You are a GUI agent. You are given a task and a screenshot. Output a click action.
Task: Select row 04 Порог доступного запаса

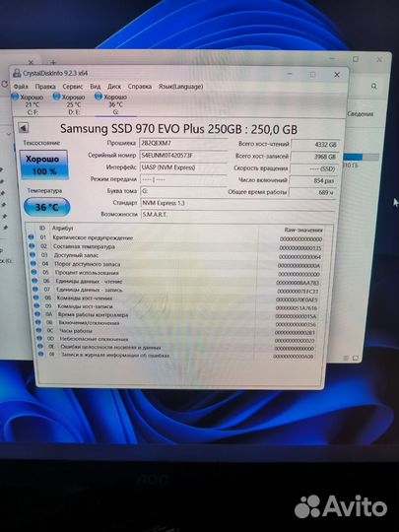click(176, 264)
